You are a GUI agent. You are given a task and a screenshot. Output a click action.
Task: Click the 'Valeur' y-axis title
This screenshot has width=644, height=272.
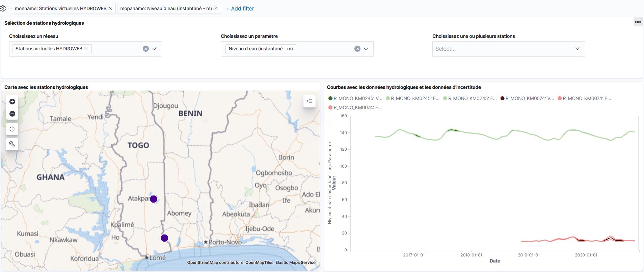pos(334,183)
